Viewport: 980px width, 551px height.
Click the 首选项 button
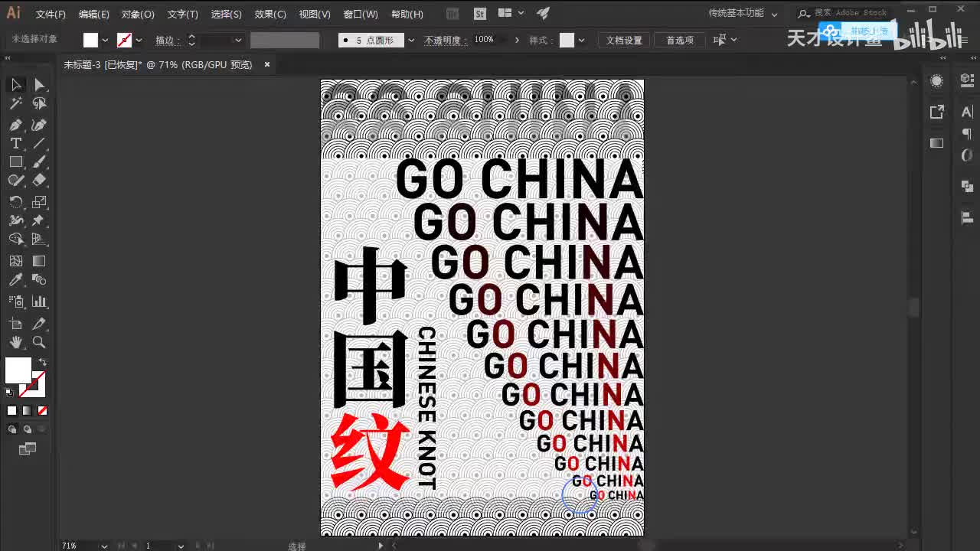(680, 40)
